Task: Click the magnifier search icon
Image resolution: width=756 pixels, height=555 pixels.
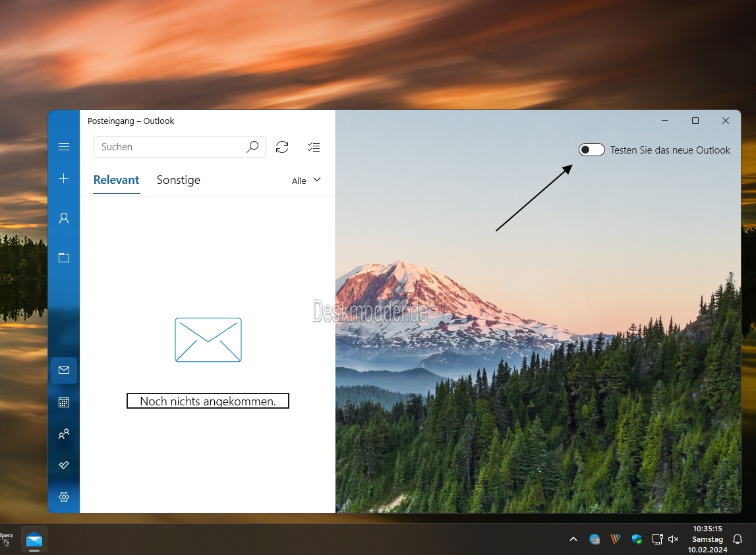Action: coord(252,146)
